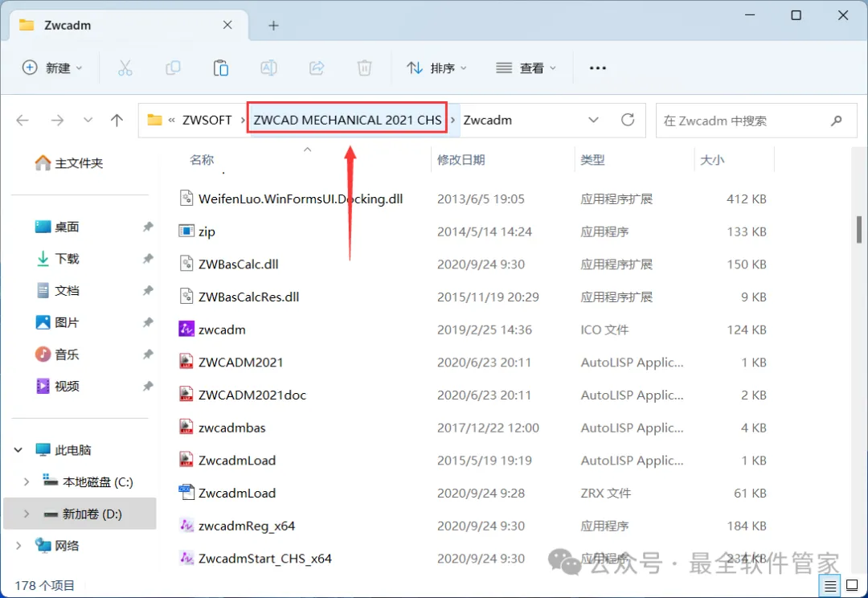Open 音乐 in navigation pane
This screenshot has width=868, height=598.
[67, 354]
